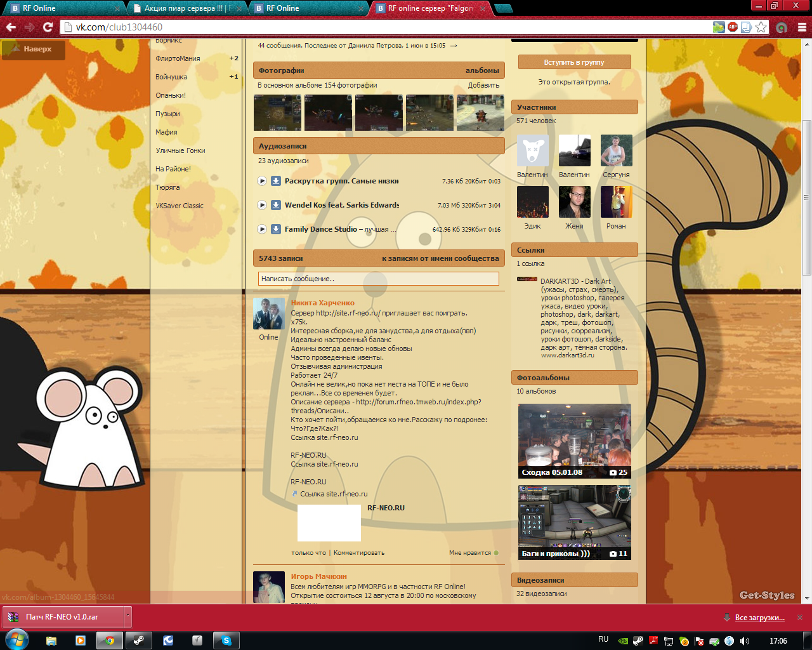Open the Участники section header

[575, 107]
